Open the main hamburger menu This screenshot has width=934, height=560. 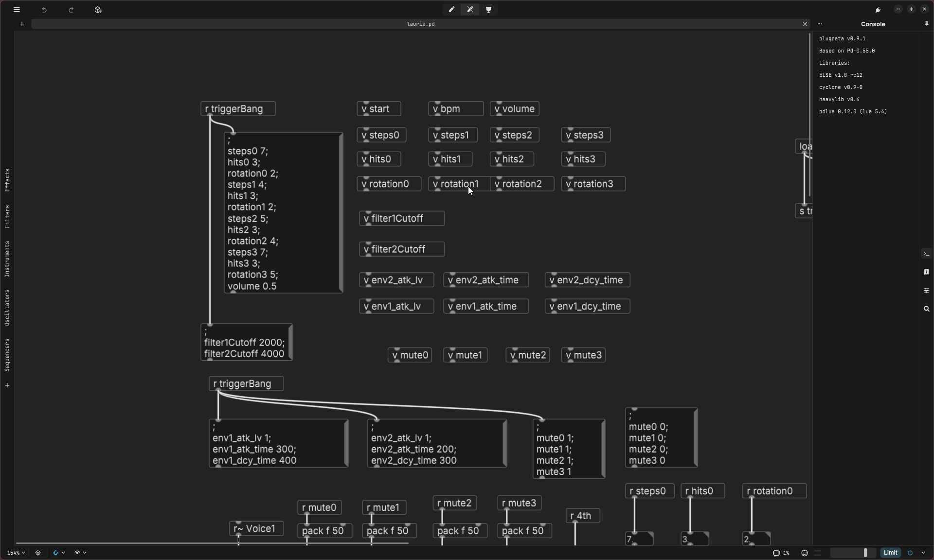pos(17,10)
